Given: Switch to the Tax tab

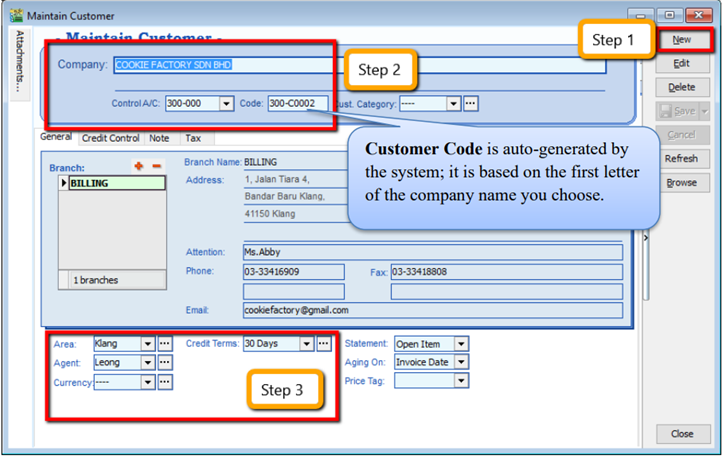Looking at the screenshot, I should click(193, 138).
